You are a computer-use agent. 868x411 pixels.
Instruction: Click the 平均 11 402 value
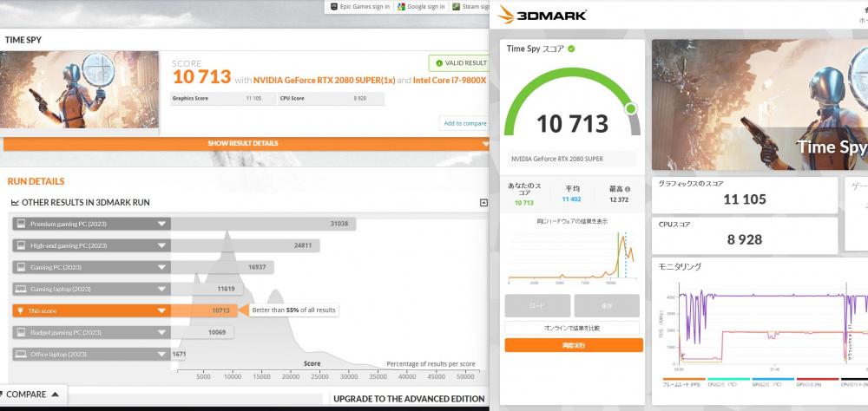click(x=572, y=199)
